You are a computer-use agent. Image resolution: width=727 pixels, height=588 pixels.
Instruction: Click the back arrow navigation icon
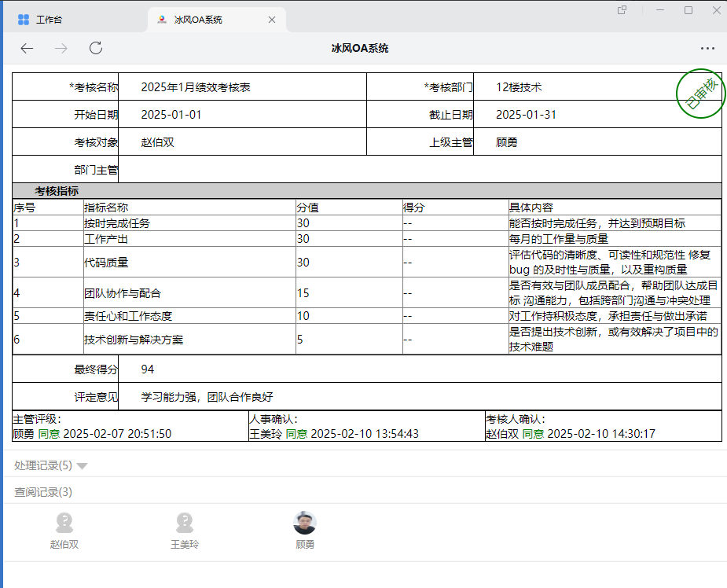click(x=27, y=49)
